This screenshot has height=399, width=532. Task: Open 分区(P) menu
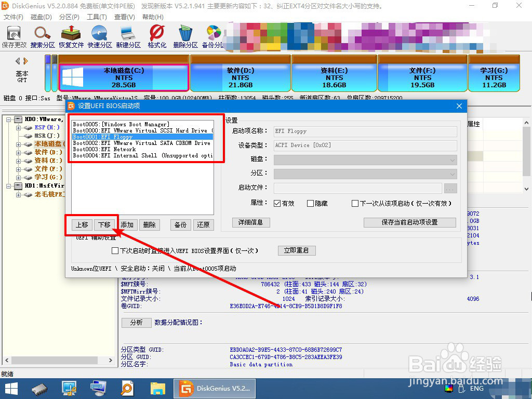pos(69,17)
